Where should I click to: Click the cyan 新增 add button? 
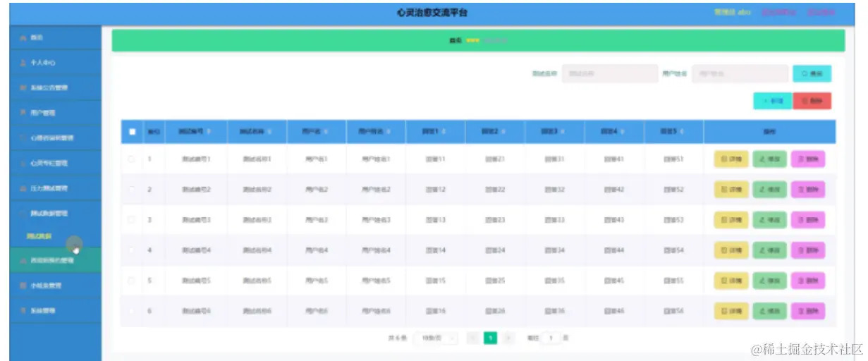pos(772,101)
